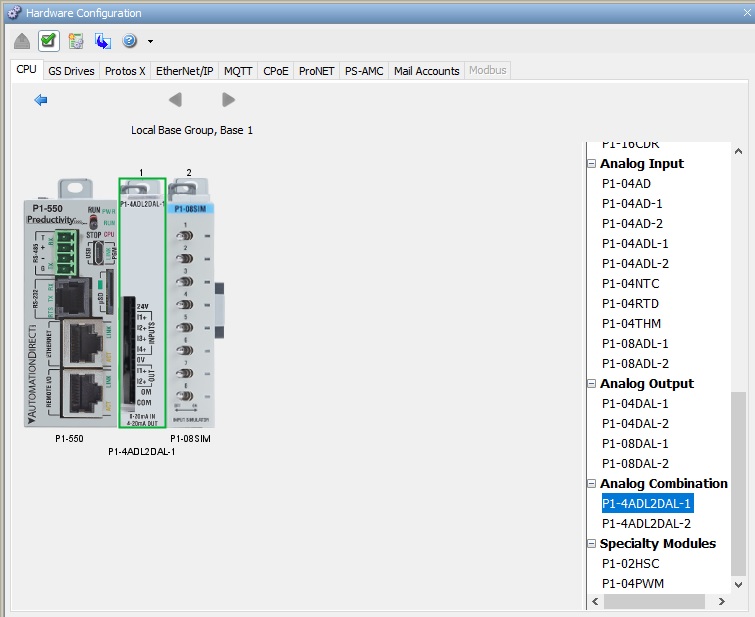The image size is (755, 617).
Task: Click the vertical scrollbar thumb of module list
Action: 738,484
